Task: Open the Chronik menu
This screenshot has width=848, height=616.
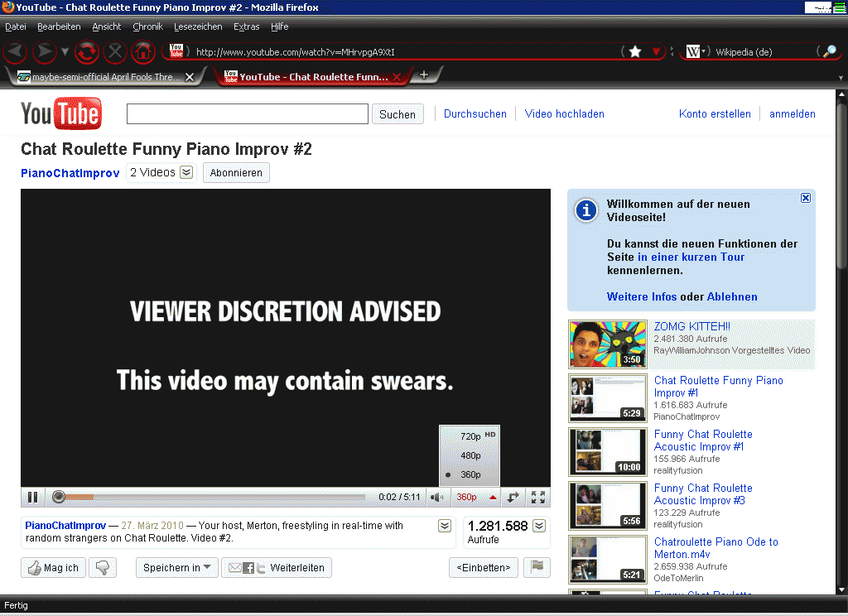Action: coord(147,26)
